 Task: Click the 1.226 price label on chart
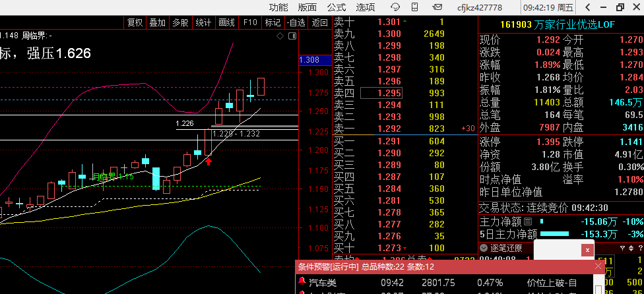click(x=184, y=123)
